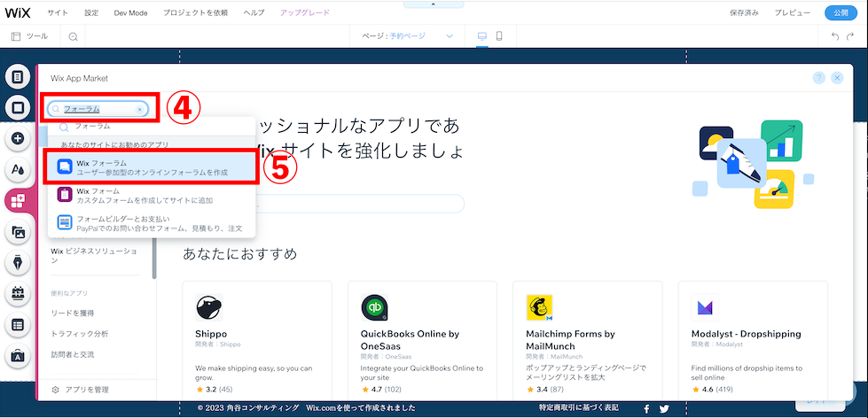Open the Shippo app card title
The image size is (868, 418).
(211, 334)
